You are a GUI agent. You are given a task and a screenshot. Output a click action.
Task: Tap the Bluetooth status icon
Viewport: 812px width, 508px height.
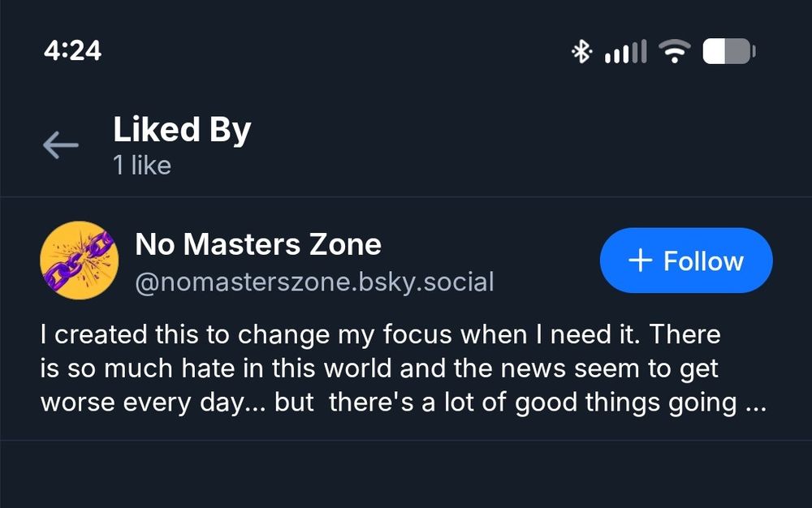[x=581, y=52]
